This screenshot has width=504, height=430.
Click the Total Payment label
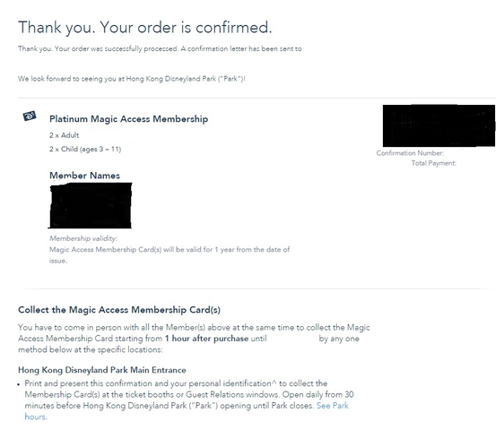coord(434,163)
